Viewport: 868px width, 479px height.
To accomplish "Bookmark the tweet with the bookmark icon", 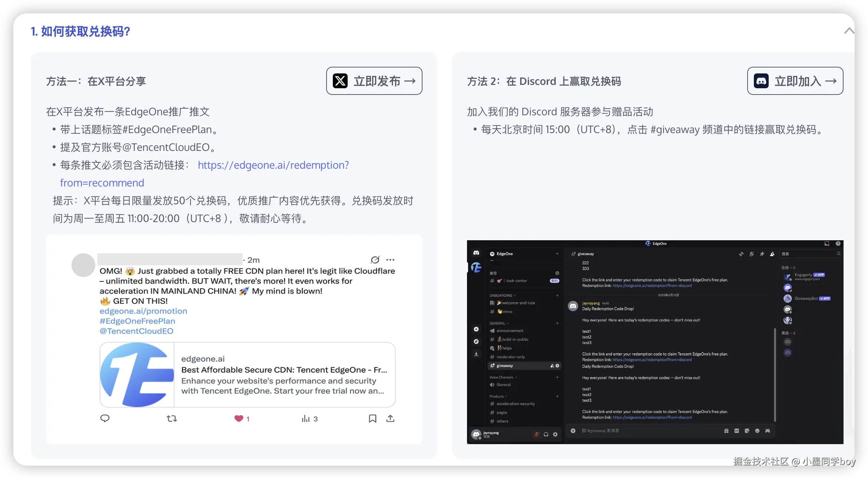I will [x=372, y=419].
